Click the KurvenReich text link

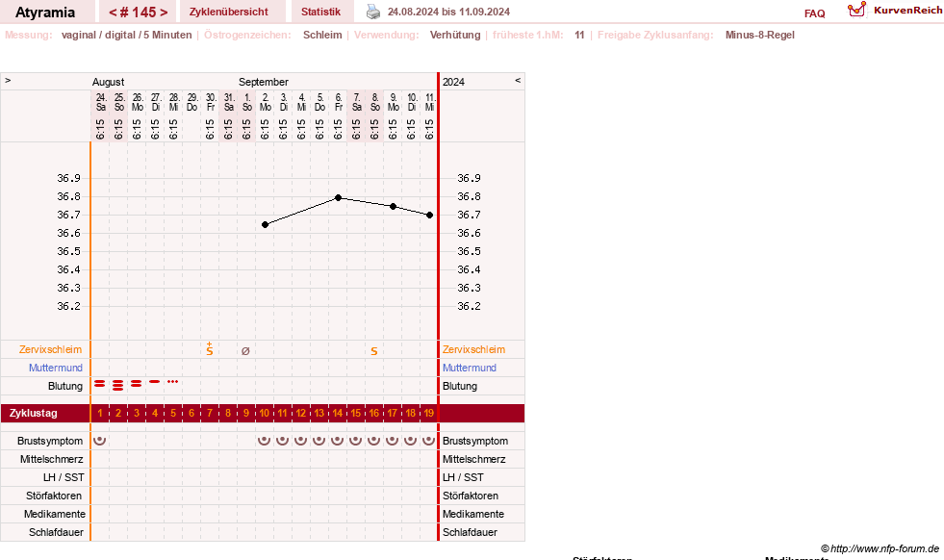pos(907,11)
